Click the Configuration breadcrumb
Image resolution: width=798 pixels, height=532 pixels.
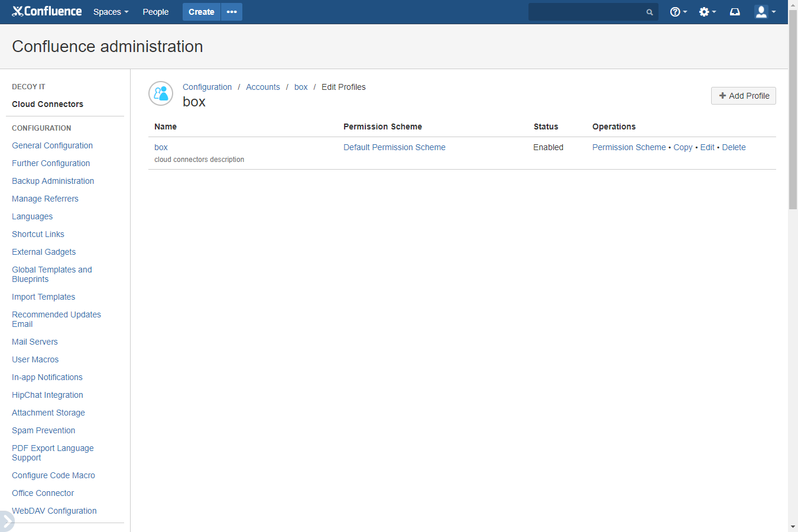coord(207,87)
